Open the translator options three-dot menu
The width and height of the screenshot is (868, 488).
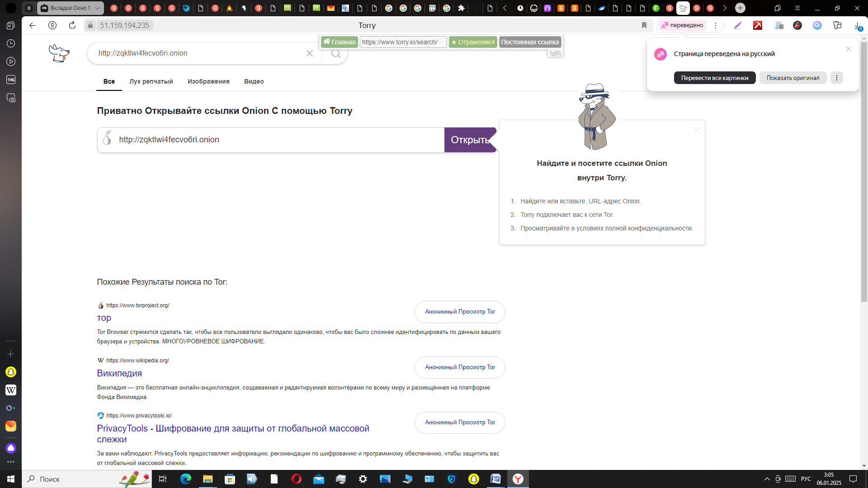[715, 25]
